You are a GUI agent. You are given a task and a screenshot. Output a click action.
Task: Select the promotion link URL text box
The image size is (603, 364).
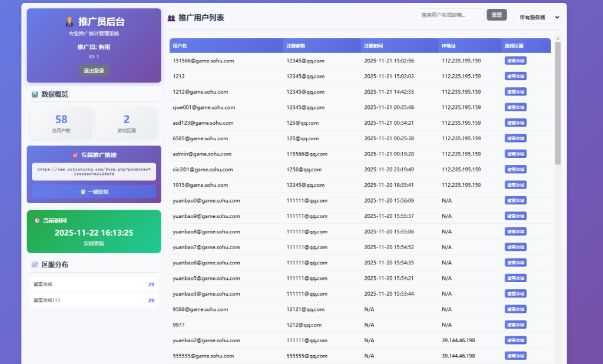point(94,171)
